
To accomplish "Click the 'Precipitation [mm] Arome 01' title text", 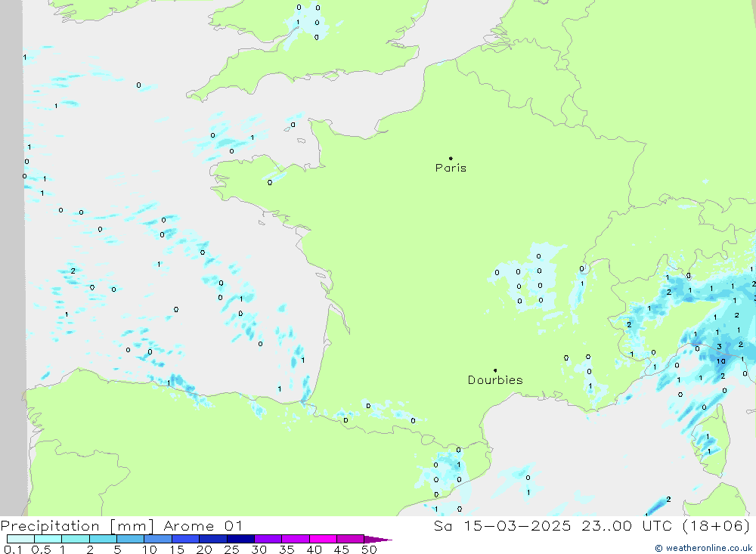I will [121, 525].
